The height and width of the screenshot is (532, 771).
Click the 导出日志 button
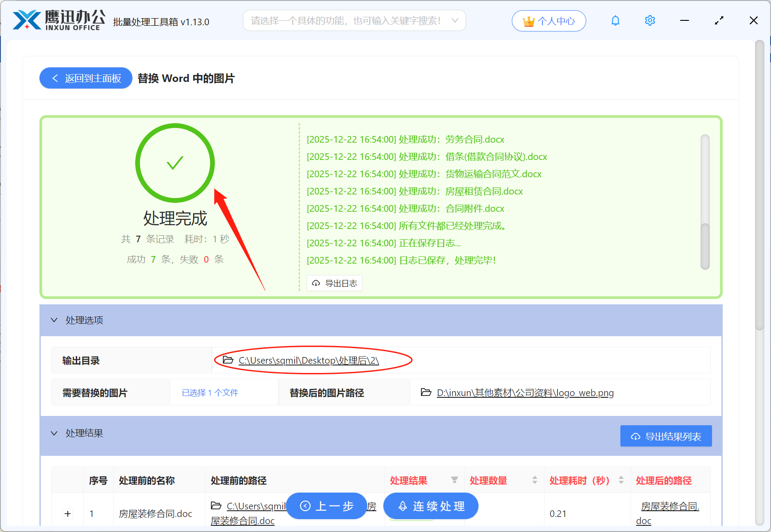pos(335,283)
